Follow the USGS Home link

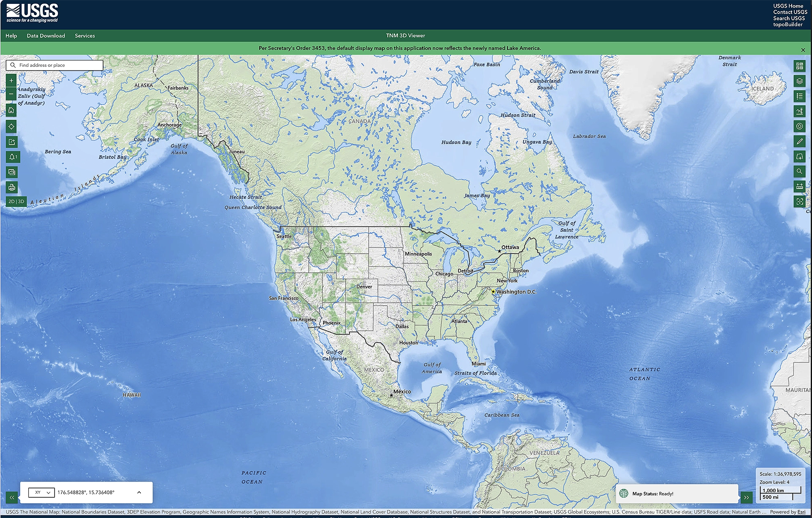(x=788, y=6)
